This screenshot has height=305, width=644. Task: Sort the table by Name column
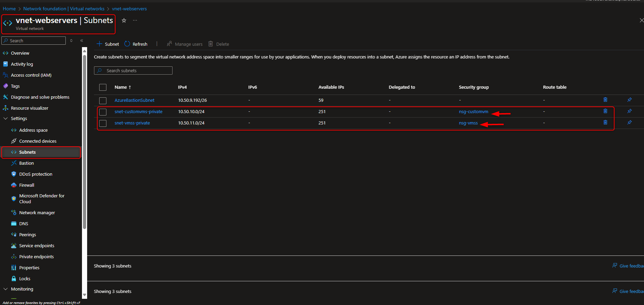click(123, 87)
